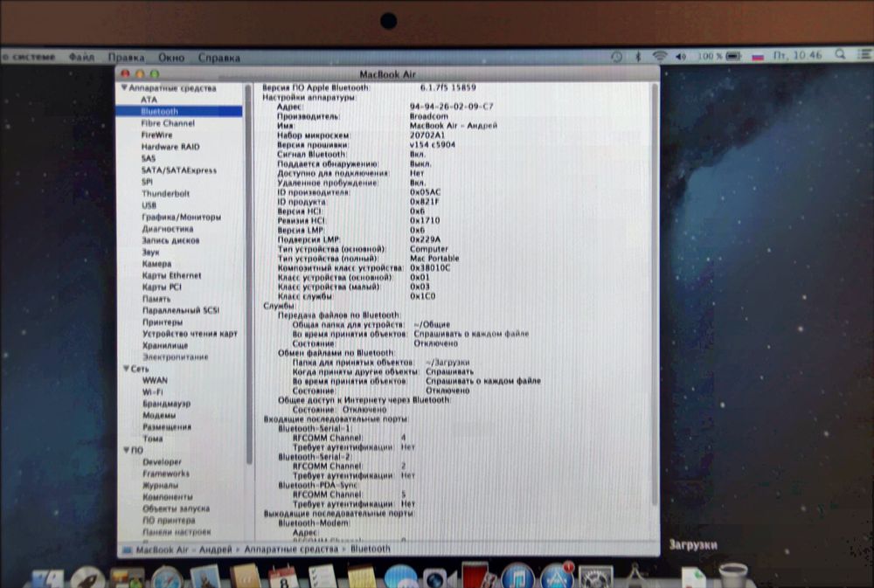Open FaceTime camera icon in Dock
Screen dimensions: 874x588
(439, 578)
